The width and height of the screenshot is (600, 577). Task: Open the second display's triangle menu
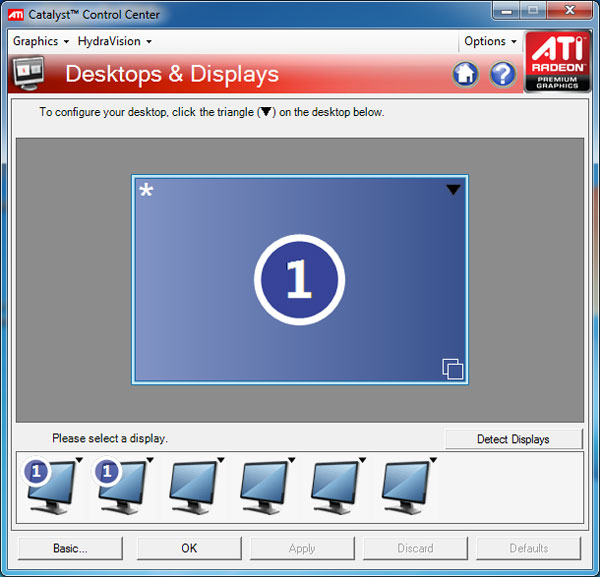point(150,460)
